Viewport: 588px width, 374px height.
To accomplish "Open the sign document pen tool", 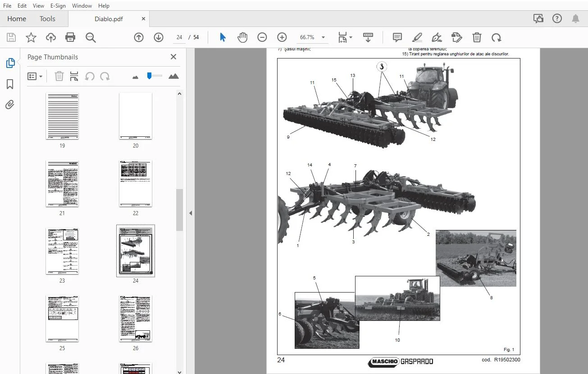I will (x=437, y=37).
